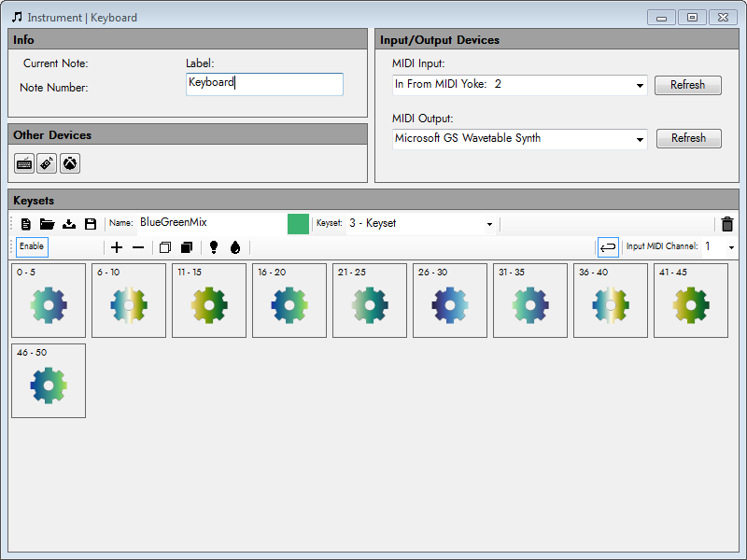Click the Label text field
The image size is (747, 560).
264,84
